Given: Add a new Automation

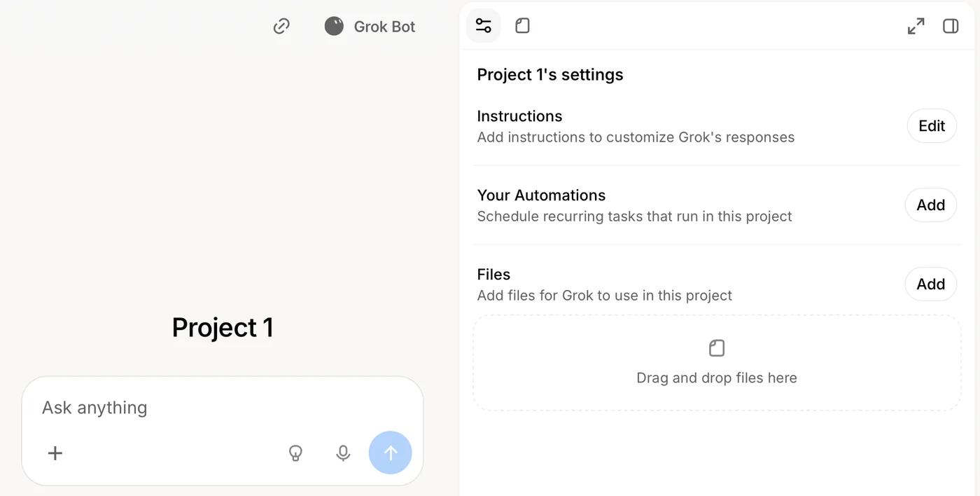Looking at the screenshot, I should tap(931, 205).
